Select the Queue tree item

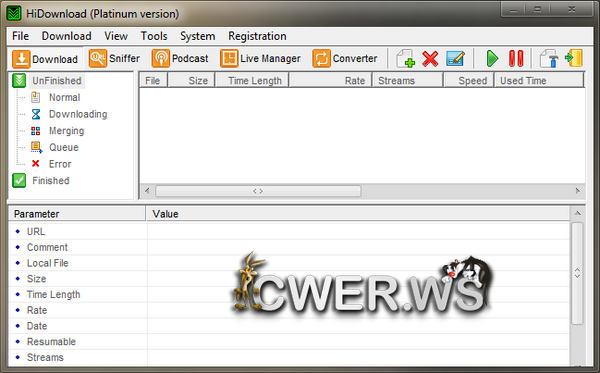click(64, 147)
